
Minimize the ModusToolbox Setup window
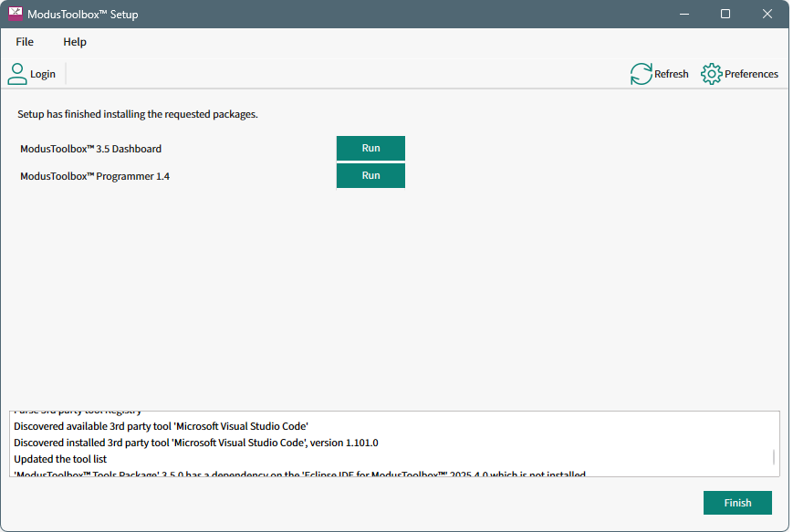pyautogui.click(x=683, y=15)
